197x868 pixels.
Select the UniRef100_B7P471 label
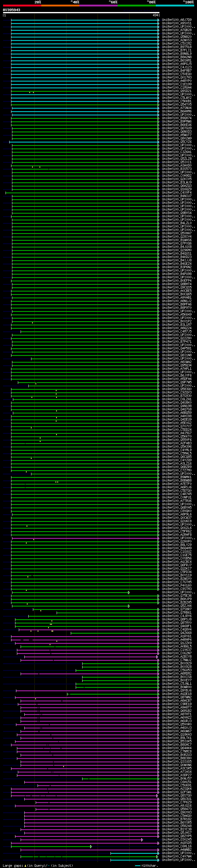coord(177,341)
